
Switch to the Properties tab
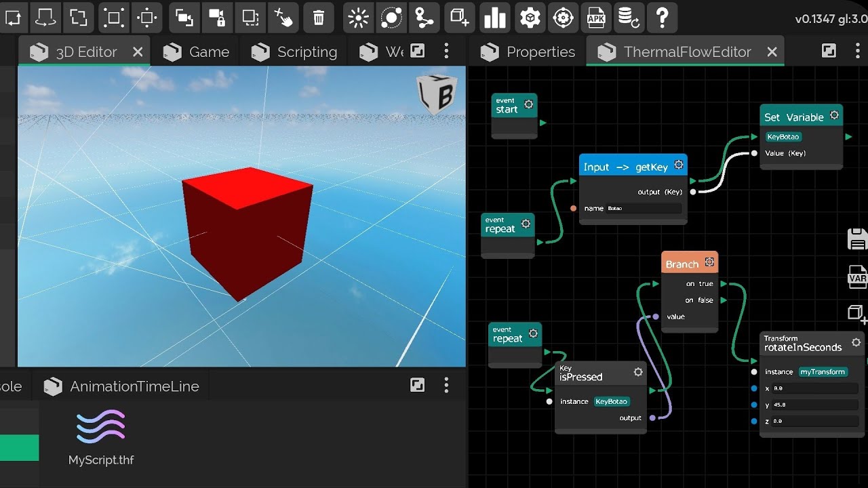tap(528, 52)
